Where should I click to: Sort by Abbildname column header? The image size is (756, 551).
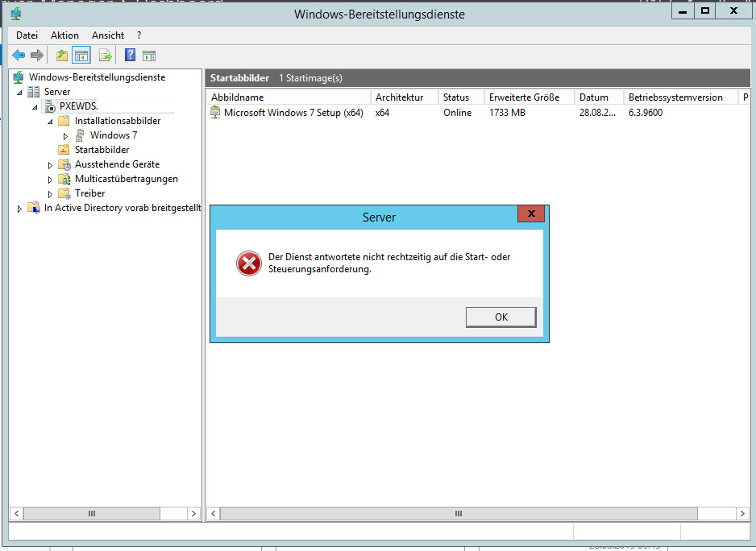(289, 97)
